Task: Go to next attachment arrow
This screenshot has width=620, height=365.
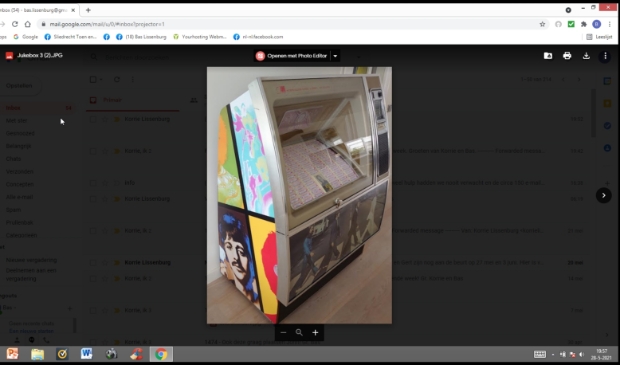Action: [x=604, y=195]
